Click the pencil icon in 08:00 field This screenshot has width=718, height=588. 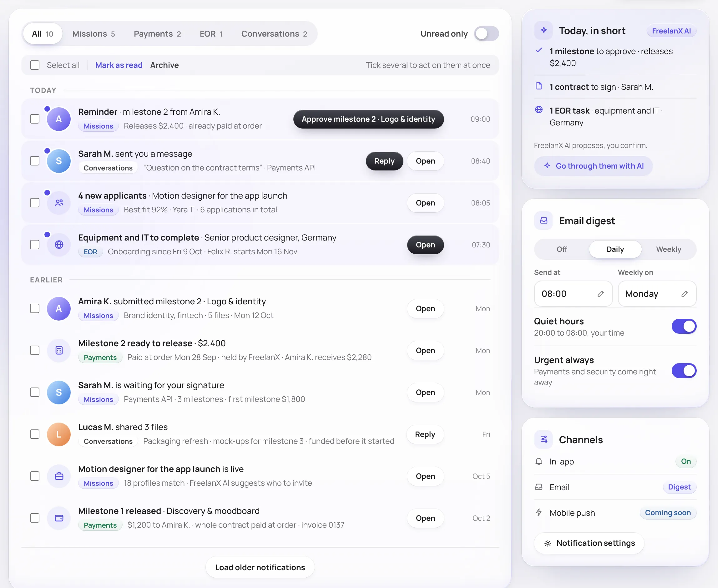[x=600, y=294]
